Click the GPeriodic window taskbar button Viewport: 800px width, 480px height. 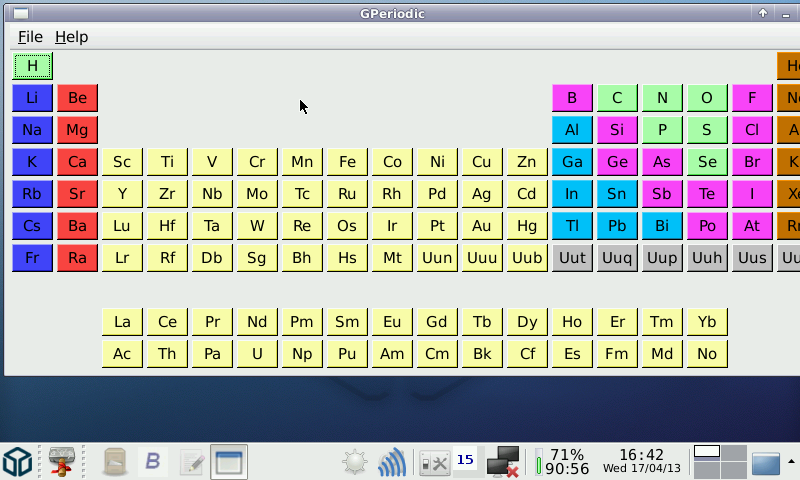(x=229, y=462)
